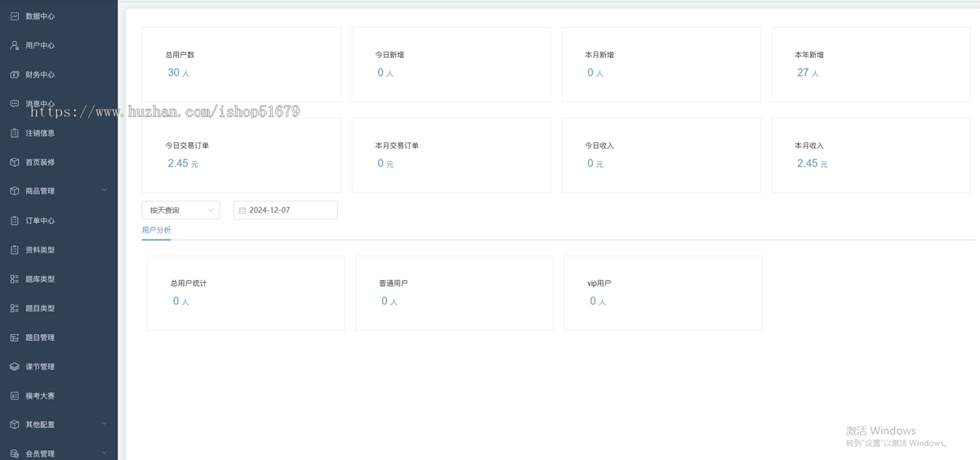Click the 本月交易订单 card label
The height and width of the screenshot is (460, 980).
tap(397, 145)
